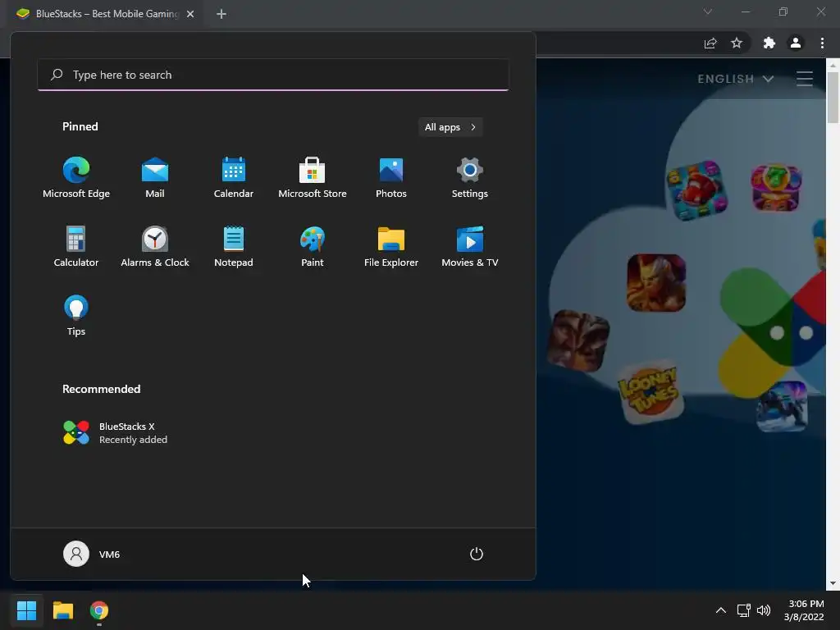Open Chrome tab search dropdown

[708, 11]
